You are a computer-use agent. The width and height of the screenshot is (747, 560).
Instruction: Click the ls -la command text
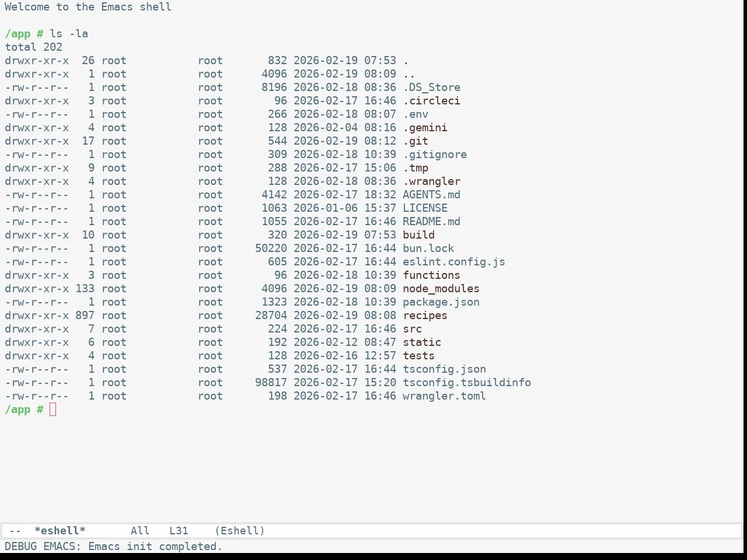69,34
